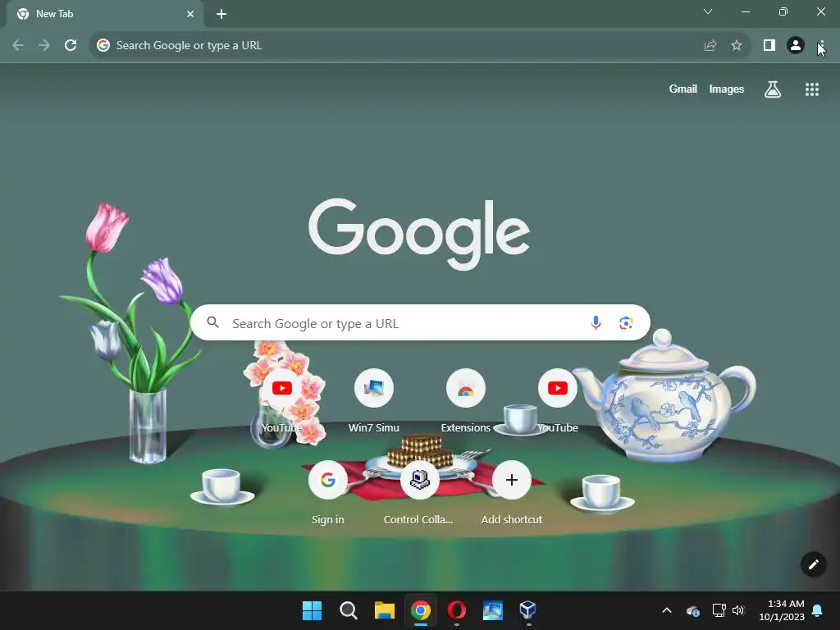
Task: Show hidden tray icons chevron
Action: pyautogui.click(x=667, y=610)
